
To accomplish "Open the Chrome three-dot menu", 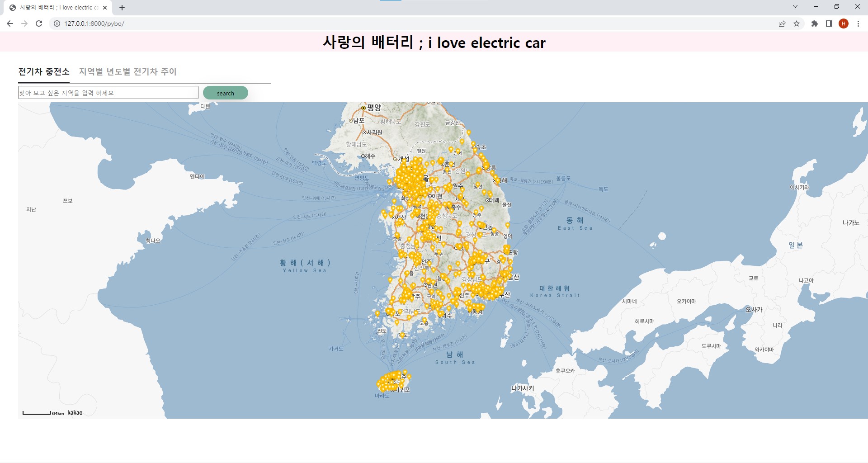I will point(858,24).
